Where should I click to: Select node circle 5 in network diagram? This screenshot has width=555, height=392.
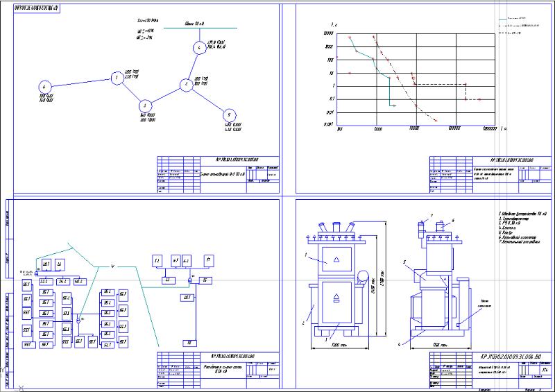pyautogui.click(x=230, y=115)
